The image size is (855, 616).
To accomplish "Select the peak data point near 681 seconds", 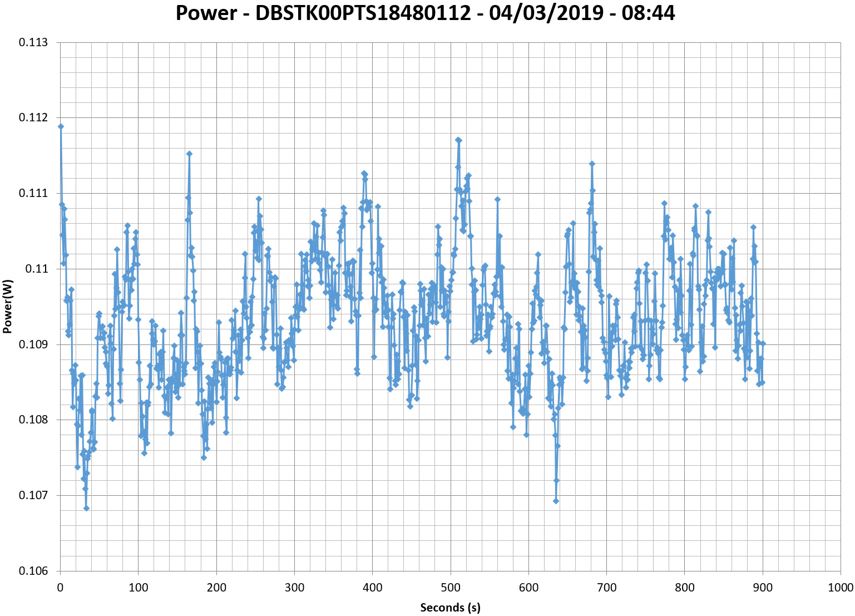I will pos(592,164).
